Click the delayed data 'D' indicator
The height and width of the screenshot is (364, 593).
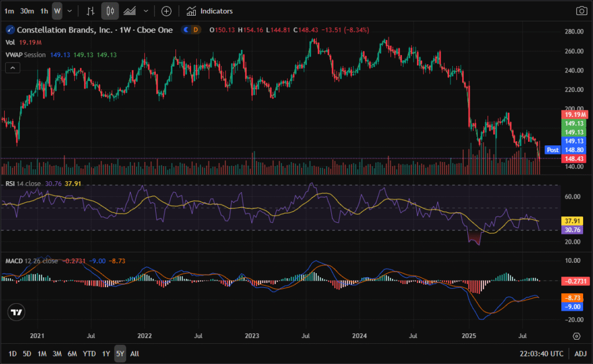pos(195,30)
